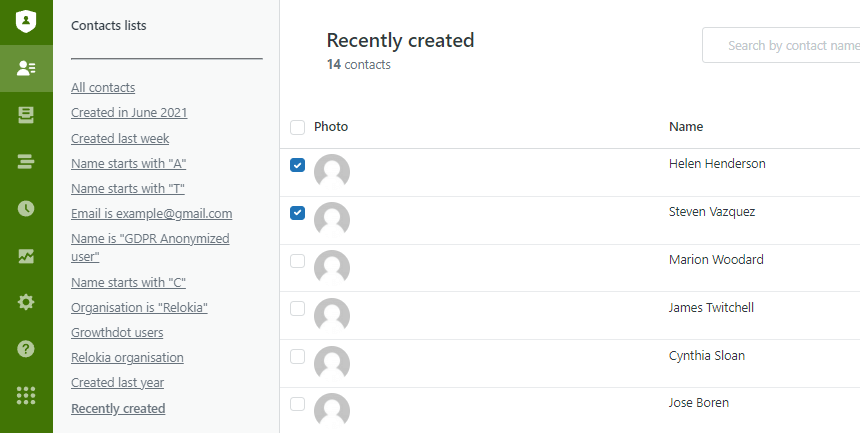Open the All contacts list
Screen dimensions: 860x433
103,88
